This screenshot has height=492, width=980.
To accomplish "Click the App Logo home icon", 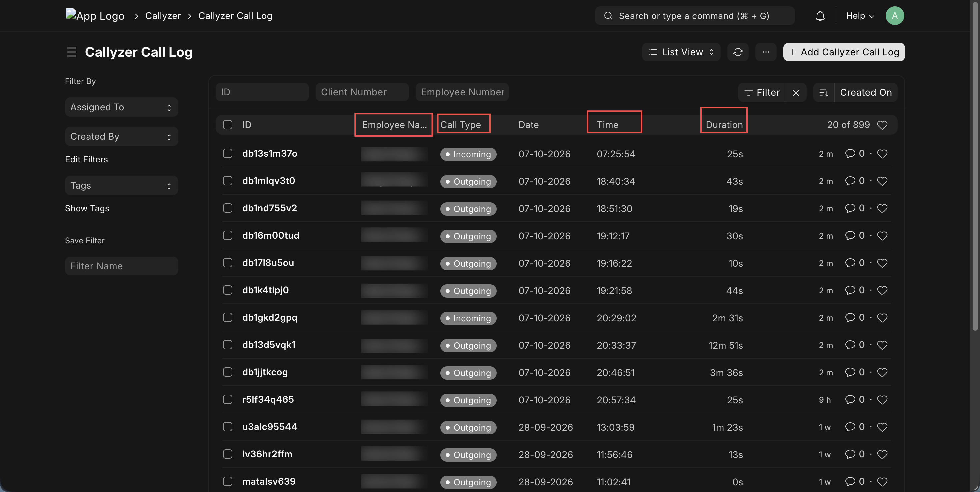I will [x=95, y=16].
